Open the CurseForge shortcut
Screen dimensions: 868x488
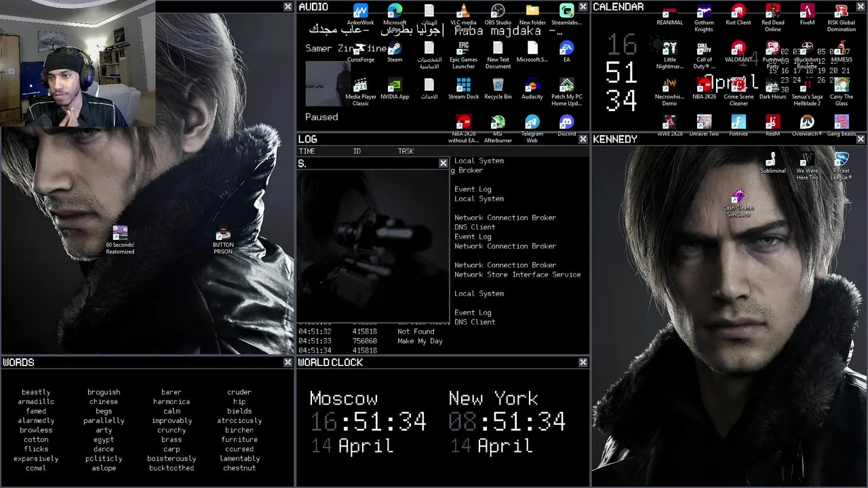[360, 52]
